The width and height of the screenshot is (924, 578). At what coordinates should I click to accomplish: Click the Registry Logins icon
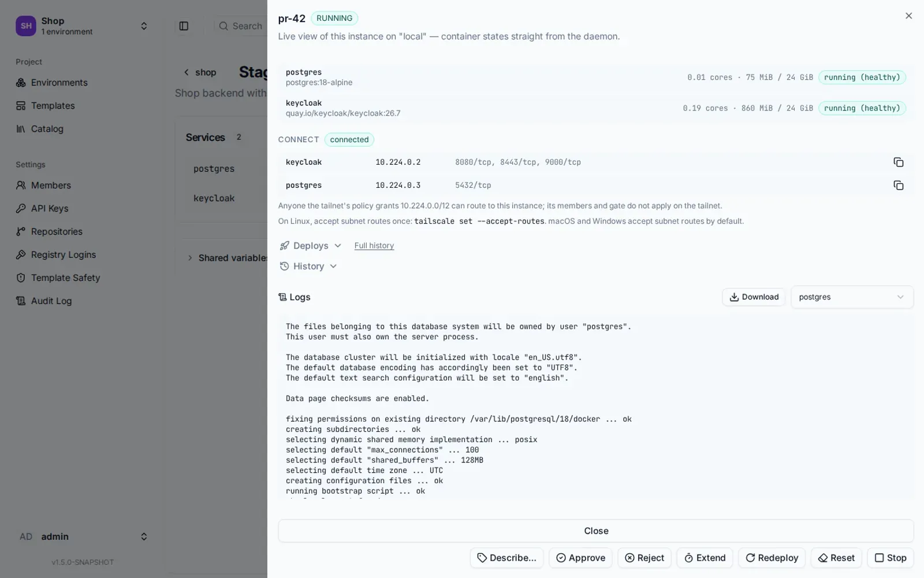(x=21, y=255)
